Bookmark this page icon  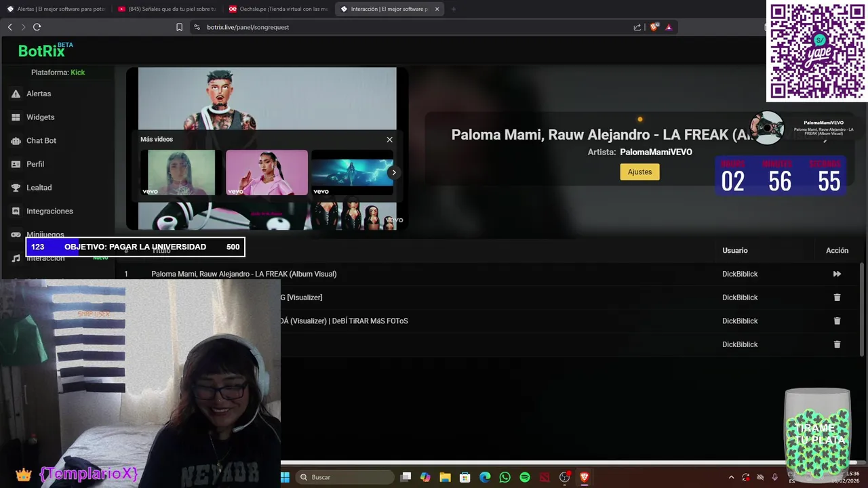179,27
